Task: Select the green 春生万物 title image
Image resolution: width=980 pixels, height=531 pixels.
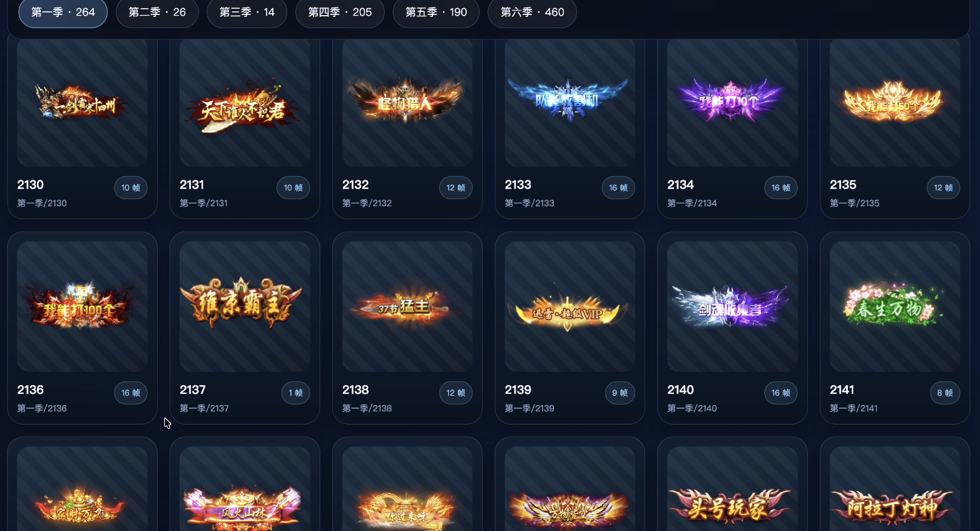Action: click(895, 307)
